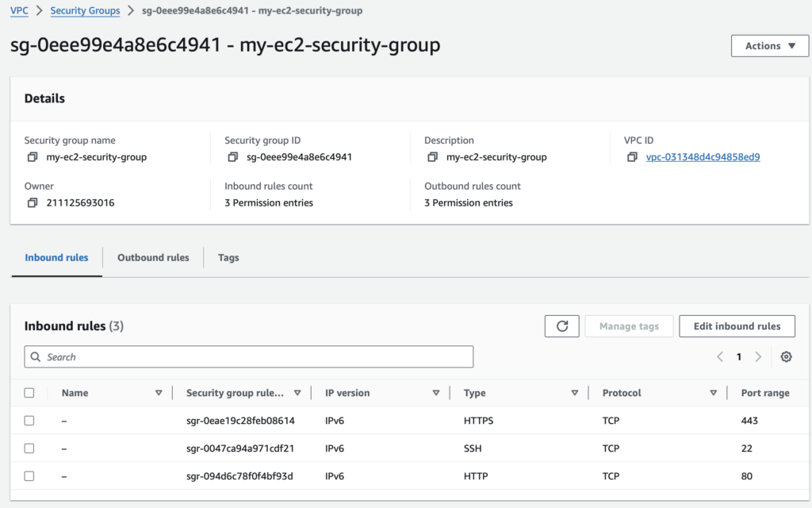This screenshot has height=508, width=812.
Task: Open Security Groups breadcrumb link
Action: [x=85, y=10]
